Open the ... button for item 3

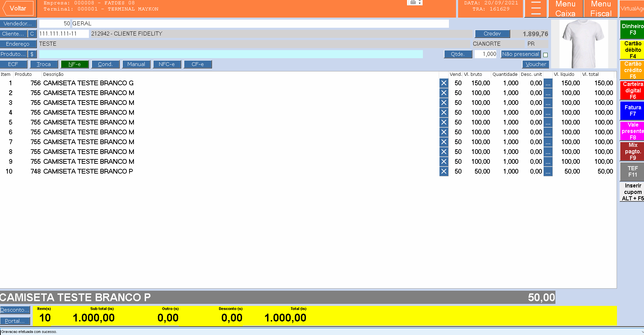[548, 103]
